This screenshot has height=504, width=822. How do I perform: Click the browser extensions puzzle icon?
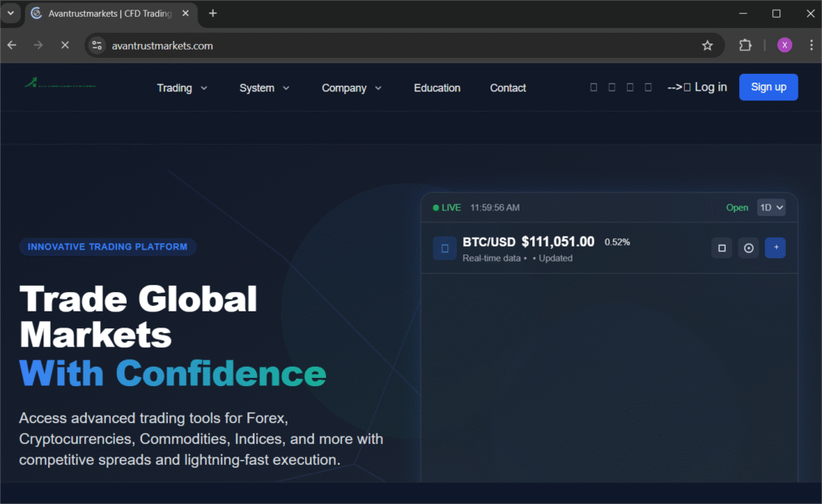(745, 46)
